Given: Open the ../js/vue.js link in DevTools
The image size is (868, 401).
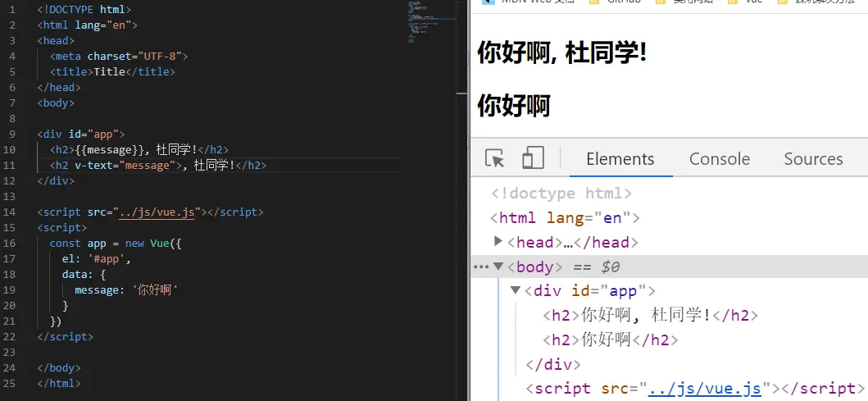Looking at the screenshot, I should 705,389.
